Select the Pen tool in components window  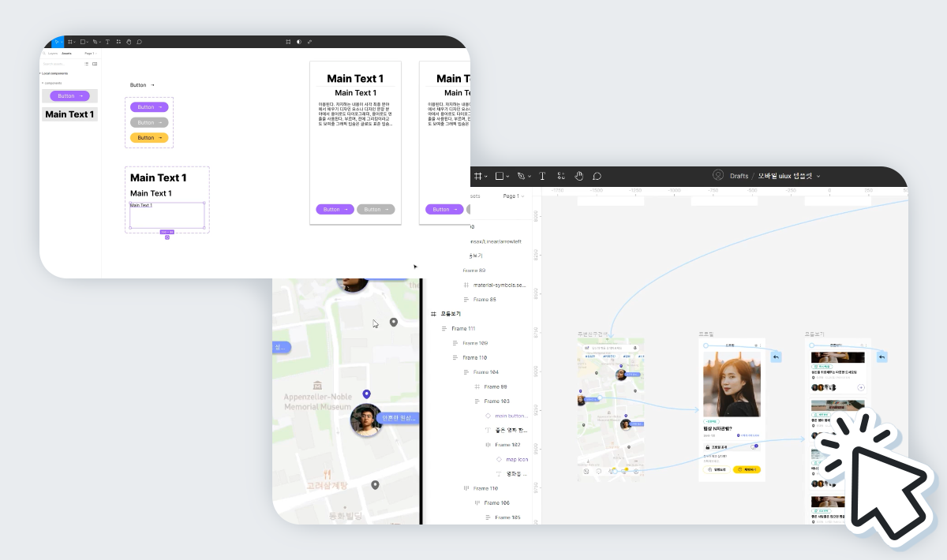pos(95,42)
